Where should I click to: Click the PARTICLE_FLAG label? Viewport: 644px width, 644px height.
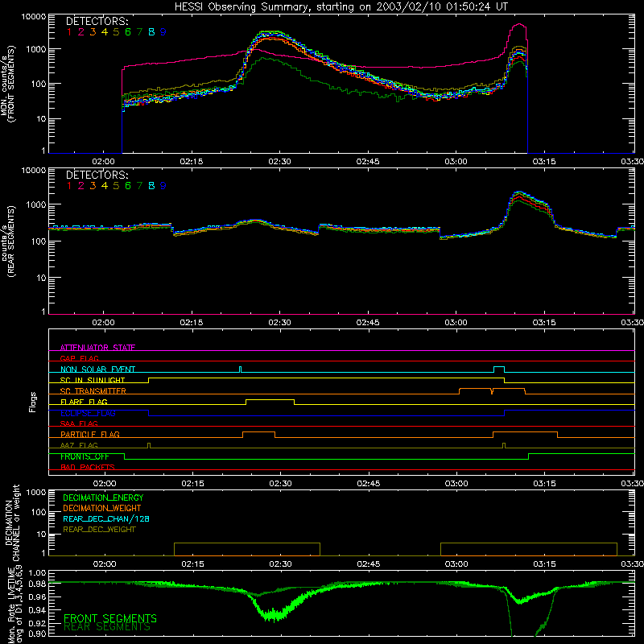[90, 434]
